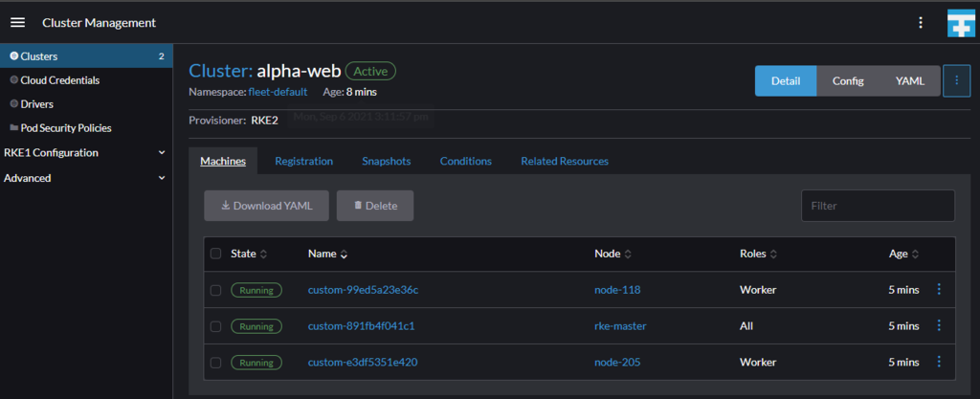This screenshot has width=980, height=399.
Task: Click the RKE2 provisioner value
Action: (x=265, y=120)
